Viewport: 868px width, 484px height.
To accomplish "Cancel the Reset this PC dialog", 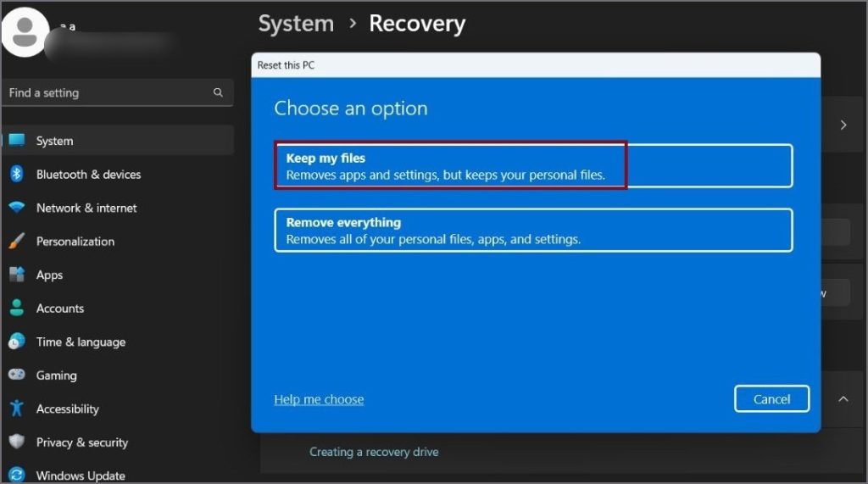I will click(771, 399).
